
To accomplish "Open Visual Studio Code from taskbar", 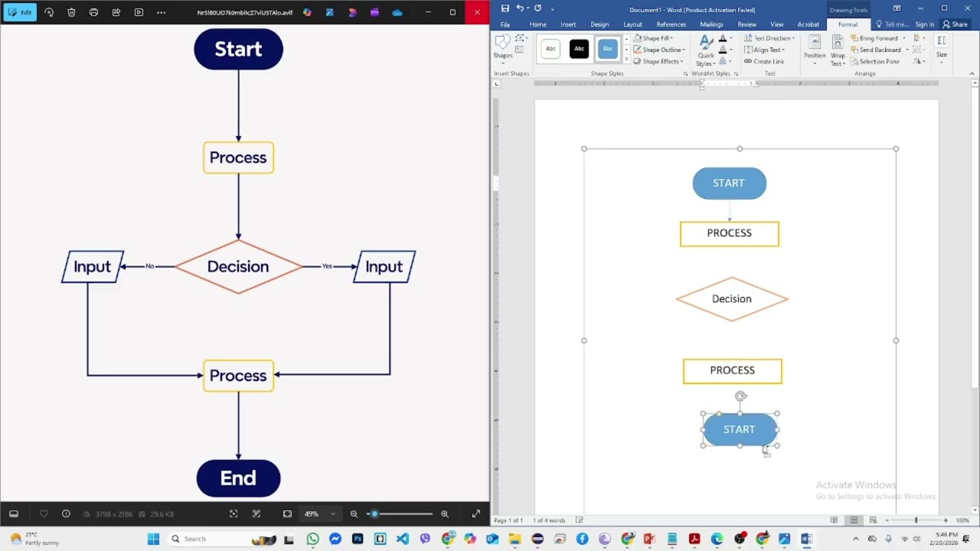I will click(403, 539).
